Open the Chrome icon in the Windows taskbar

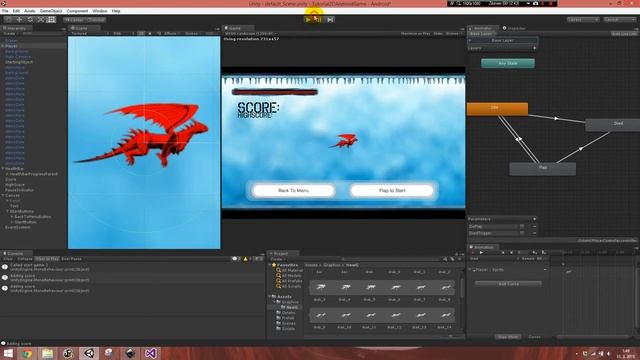click(x=27, y=353)
